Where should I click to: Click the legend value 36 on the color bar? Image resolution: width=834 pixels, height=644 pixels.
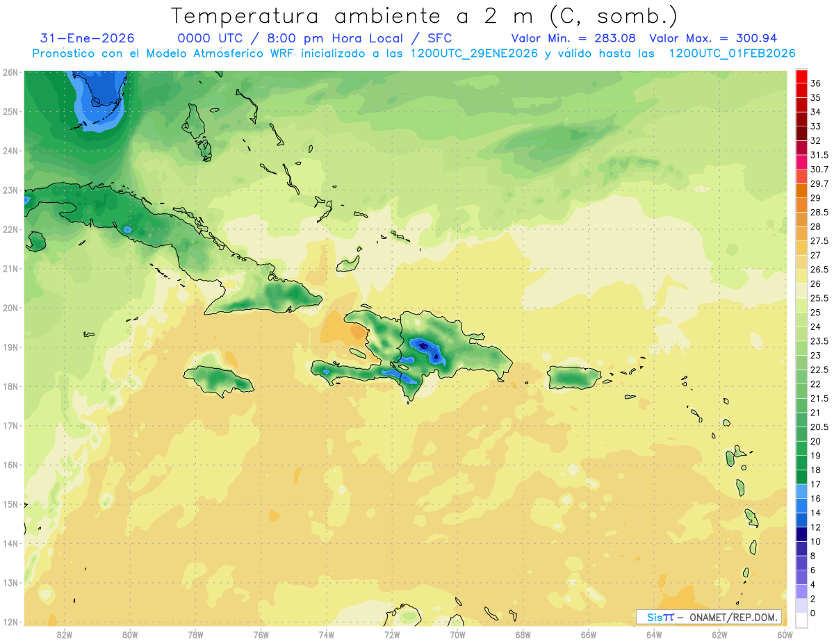click(x=816, y=83)
